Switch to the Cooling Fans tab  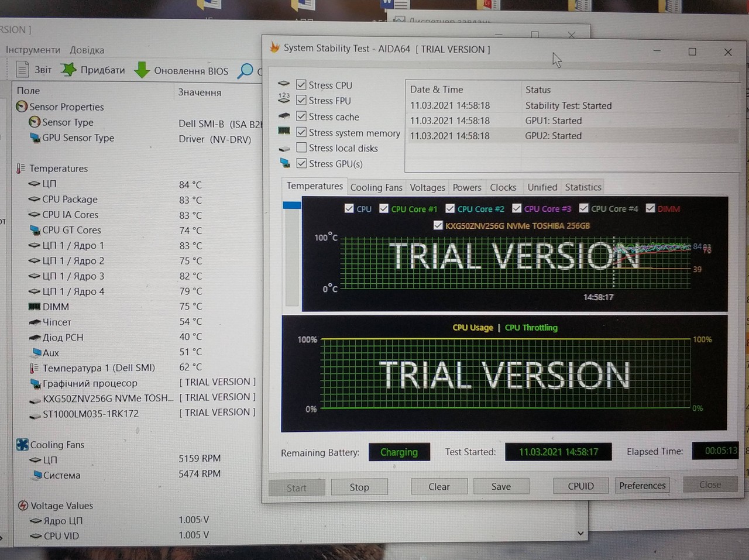coord(376,187)
